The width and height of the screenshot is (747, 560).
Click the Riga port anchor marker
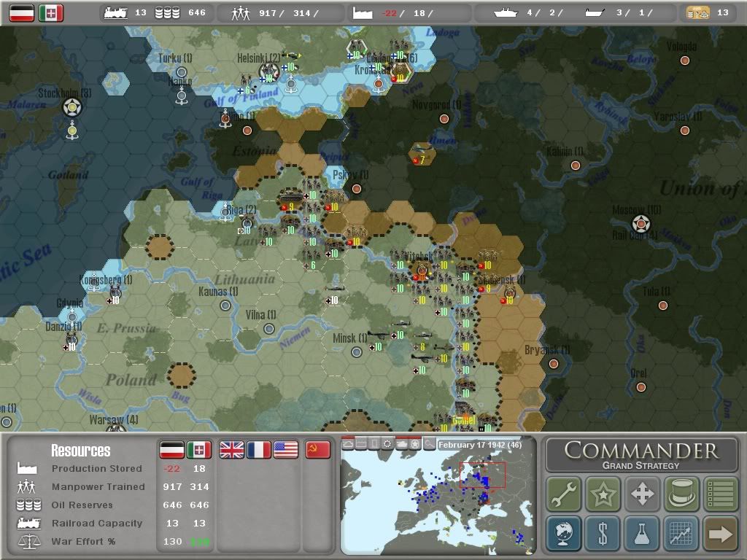tap(226, 213)
